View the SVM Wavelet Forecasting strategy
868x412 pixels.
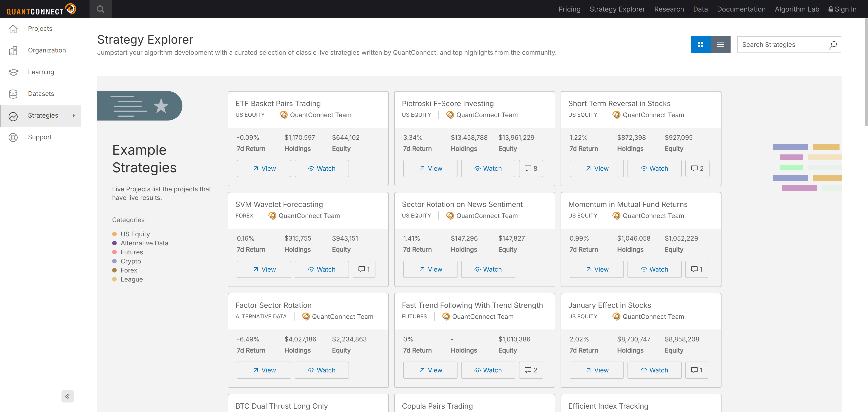click(264, 269)
